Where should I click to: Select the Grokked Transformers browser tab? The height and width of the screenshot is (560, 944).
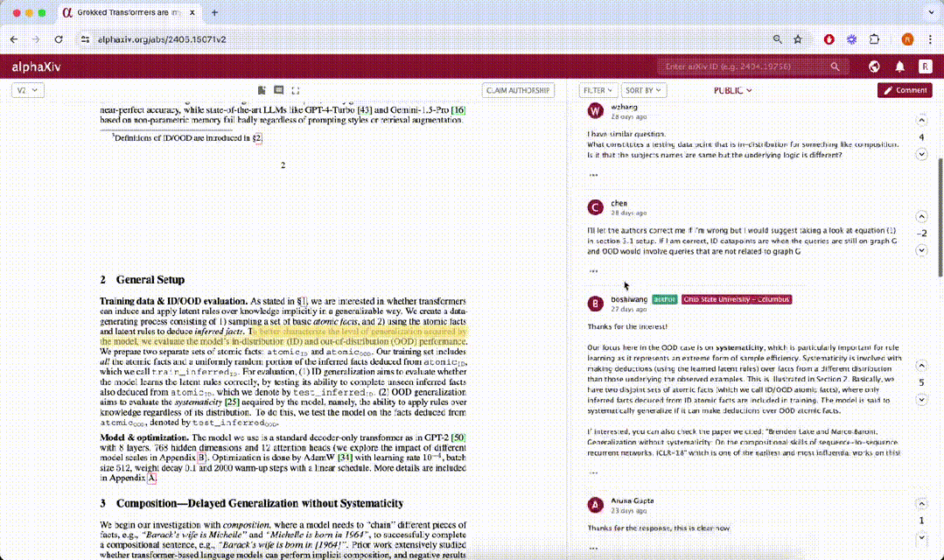click(x=131, y=13)
